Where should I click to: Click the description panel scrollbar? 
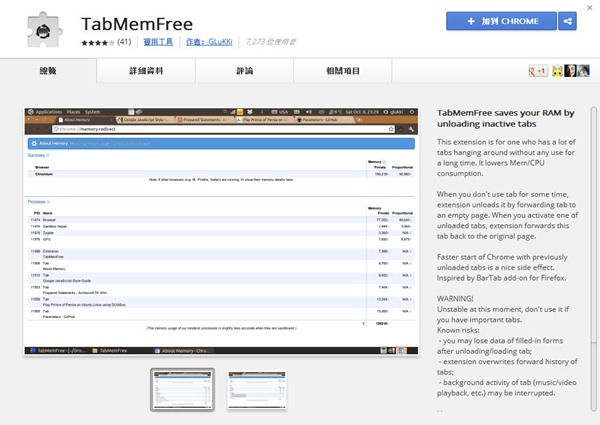pos(593,260)
